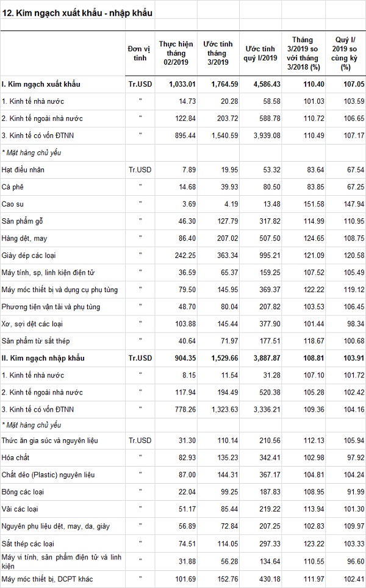This screenshot has width=366, height=588.
Task: Select the "Ước tính tháng 3/2019" column header
Action: tap(215, 53)
